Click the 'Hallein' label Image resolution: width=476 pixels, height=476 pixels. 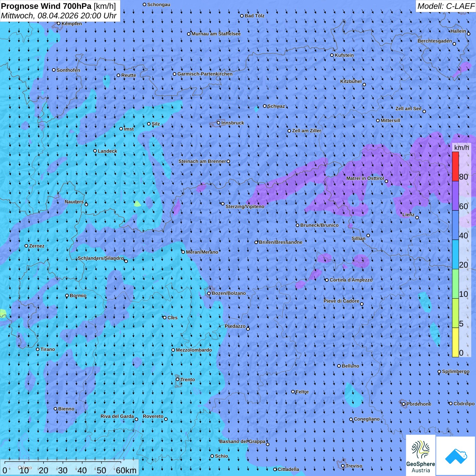pyautogui.click(x=458, y=31)
